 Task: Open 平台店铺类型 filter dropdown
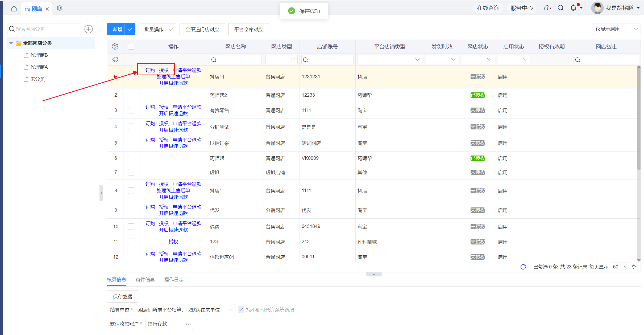pos(390,60)
